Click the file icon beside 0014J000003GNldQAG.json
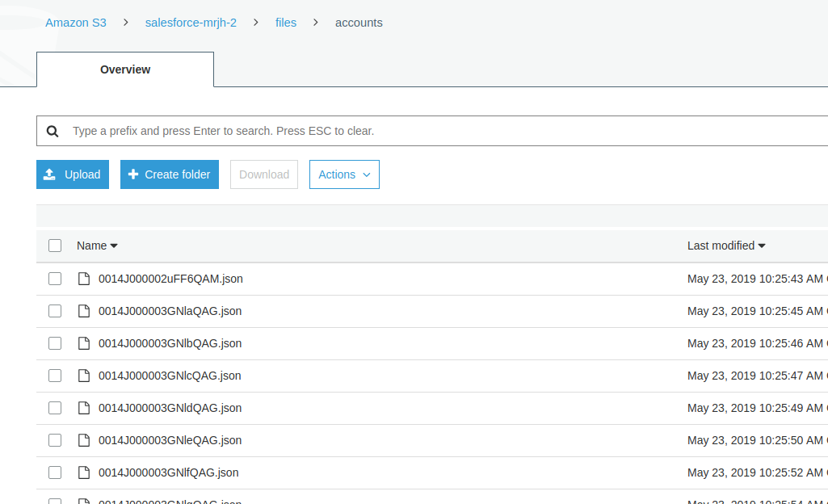 tap(84, 407)
